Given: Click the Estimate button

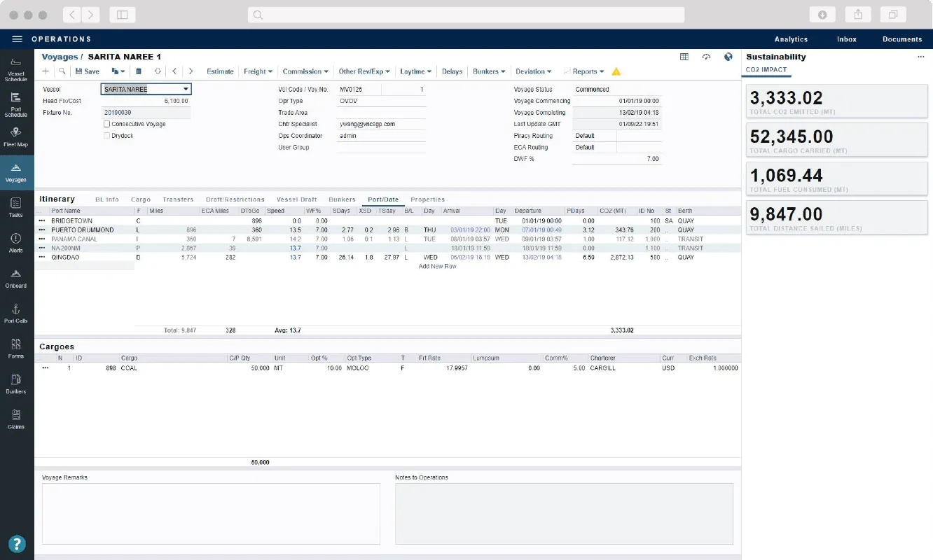Looking at the screenshot, I should [220, 71].
